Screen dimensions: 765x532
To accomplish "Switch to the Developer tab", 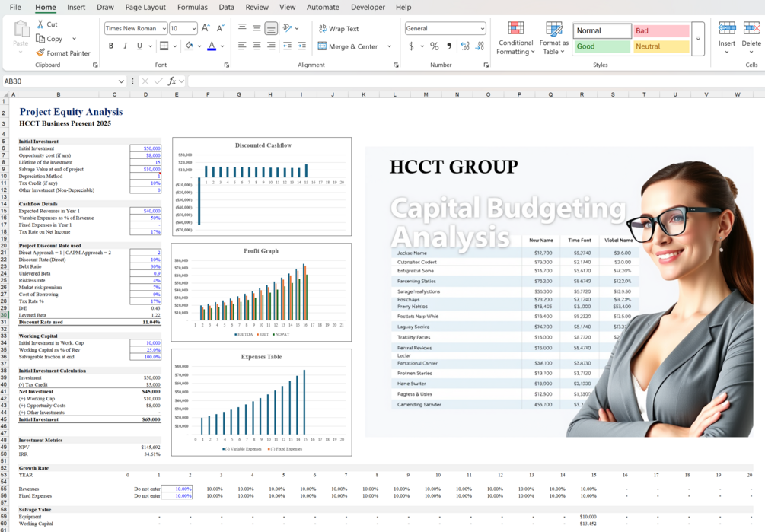I will [368, 8].
